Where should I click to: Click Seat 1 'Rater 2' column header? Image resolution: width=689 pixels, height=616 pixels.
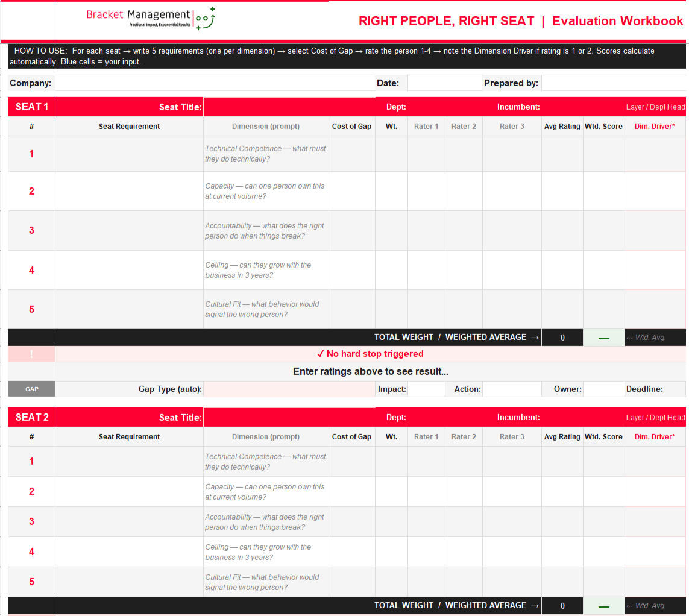[464, 127]
